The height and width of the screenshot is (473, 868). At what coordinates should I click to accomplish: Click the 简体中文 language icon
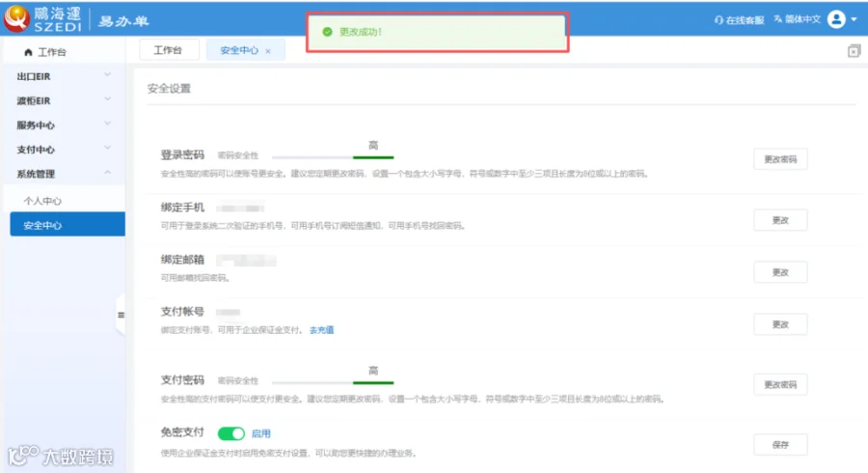pyautogui.click(x=777, y=19)
